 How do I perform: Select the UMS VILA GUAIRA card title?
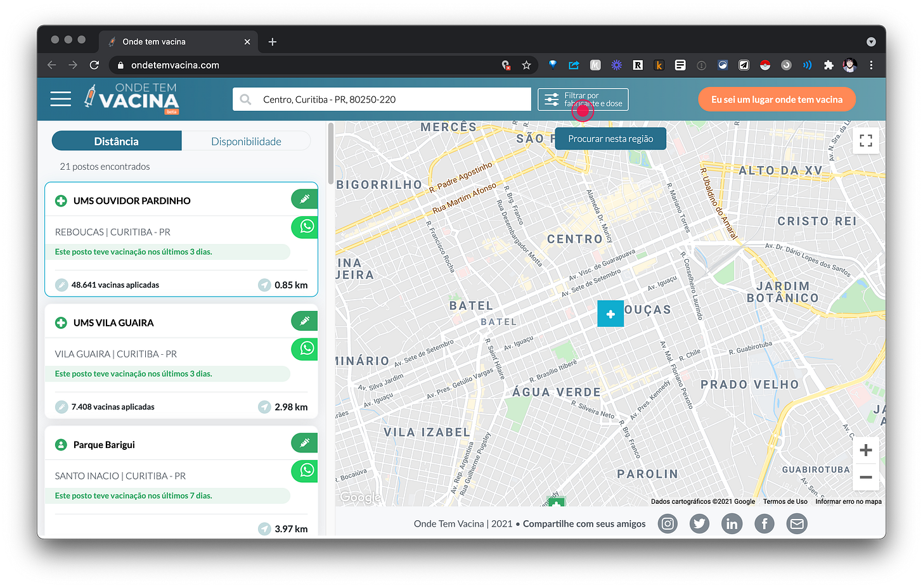tap(113, 323)
